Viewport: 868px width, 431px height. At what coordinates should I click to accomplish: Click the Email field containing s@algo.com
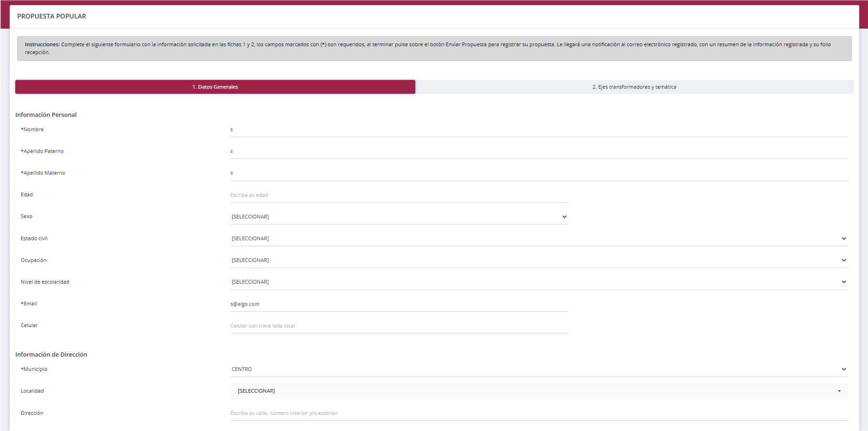pyautogui.click(x=399, y=304)
